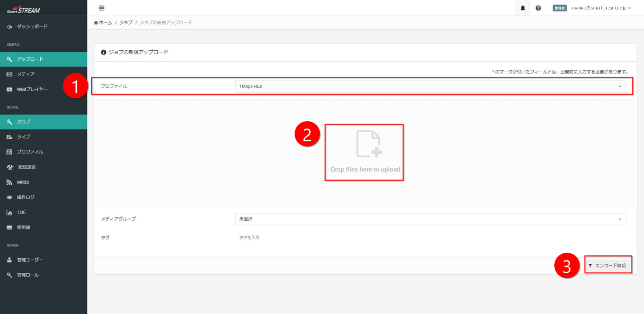Click the home icon in breadcrumb

[96, 23]
